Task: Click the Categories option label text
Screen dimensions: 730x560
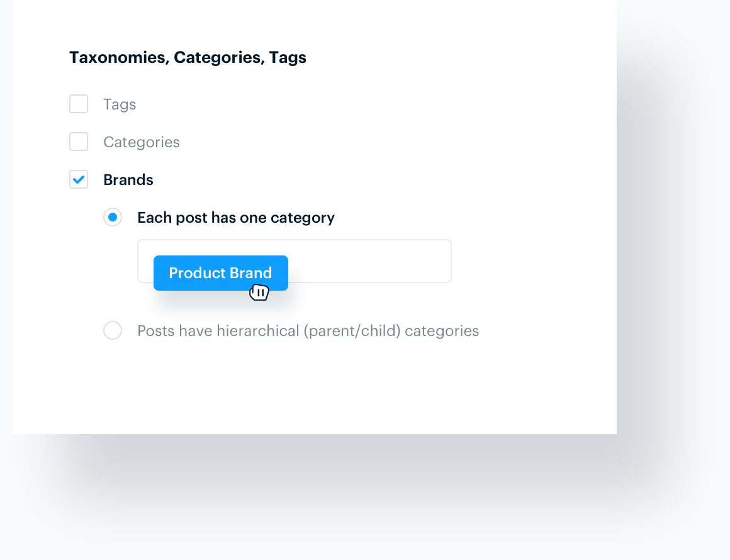Action: [x=141, y=142]
